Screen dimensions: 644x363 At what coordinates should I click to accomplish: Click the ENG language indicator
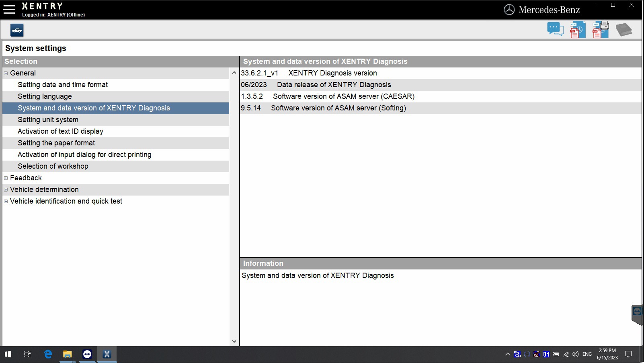click(x=587, y=354)
